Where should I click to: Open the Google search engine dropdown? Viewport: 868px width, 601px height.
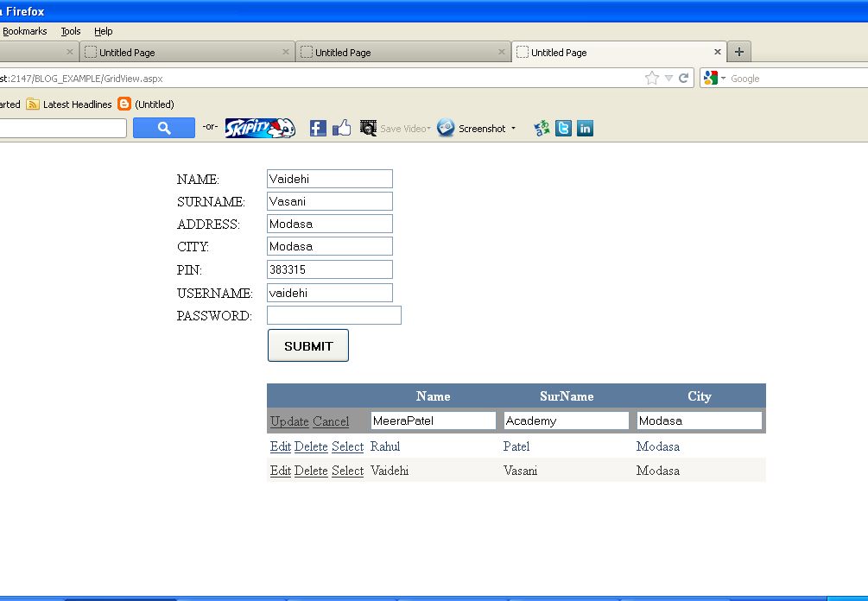pyautogui.click(x=715, y=79)
